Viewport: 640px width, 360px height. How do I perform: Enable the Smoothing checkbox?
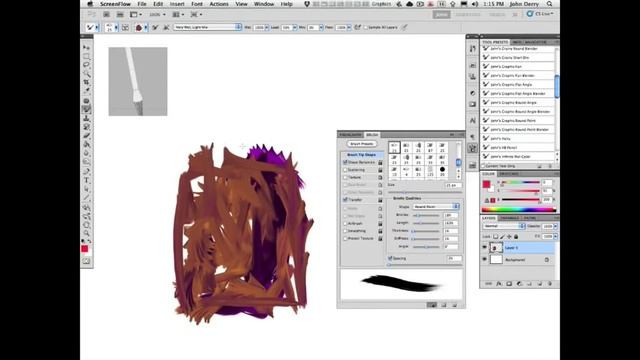[x=345, y=231]
